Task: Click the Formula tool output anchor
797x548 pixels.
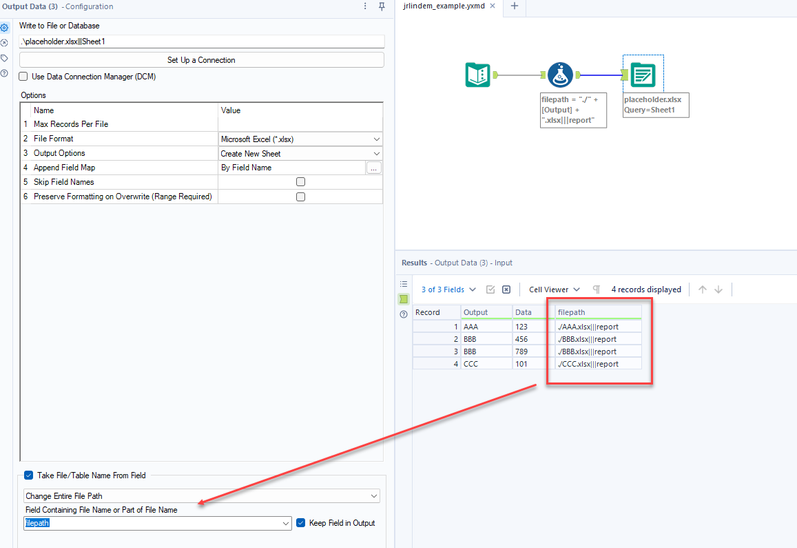Action: pos(577,75)
